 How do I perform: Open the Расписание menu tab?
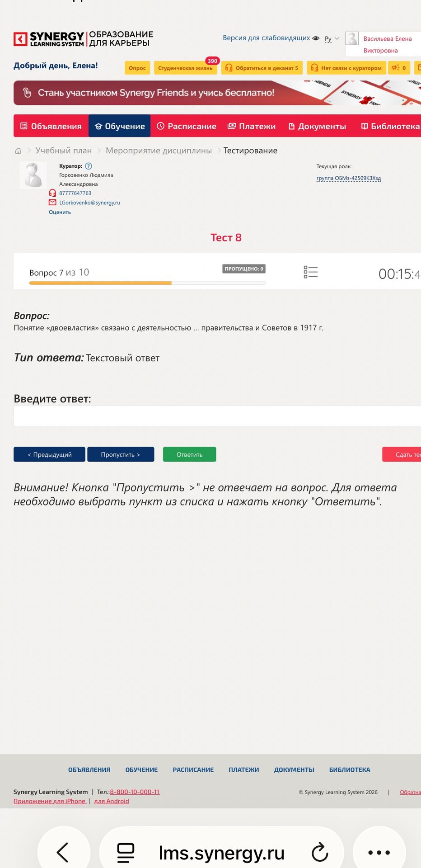click(187, 126)
